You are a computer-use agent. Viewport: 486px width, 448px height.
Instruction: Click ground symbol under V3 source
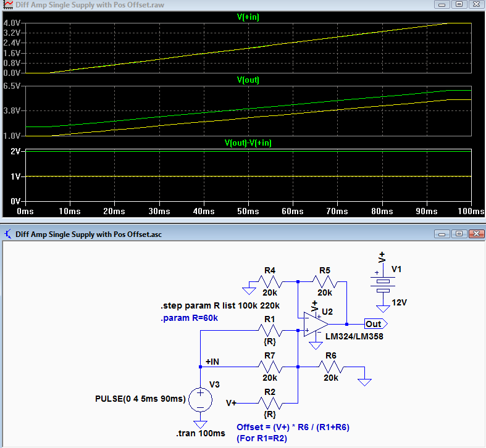[x=200, y=424]
